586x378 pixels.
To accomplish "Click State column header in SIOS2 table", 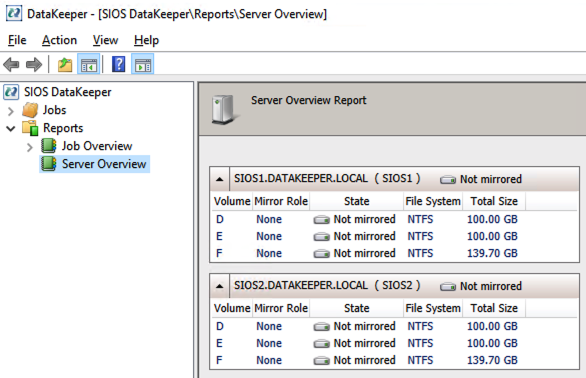I will [357, 308].
